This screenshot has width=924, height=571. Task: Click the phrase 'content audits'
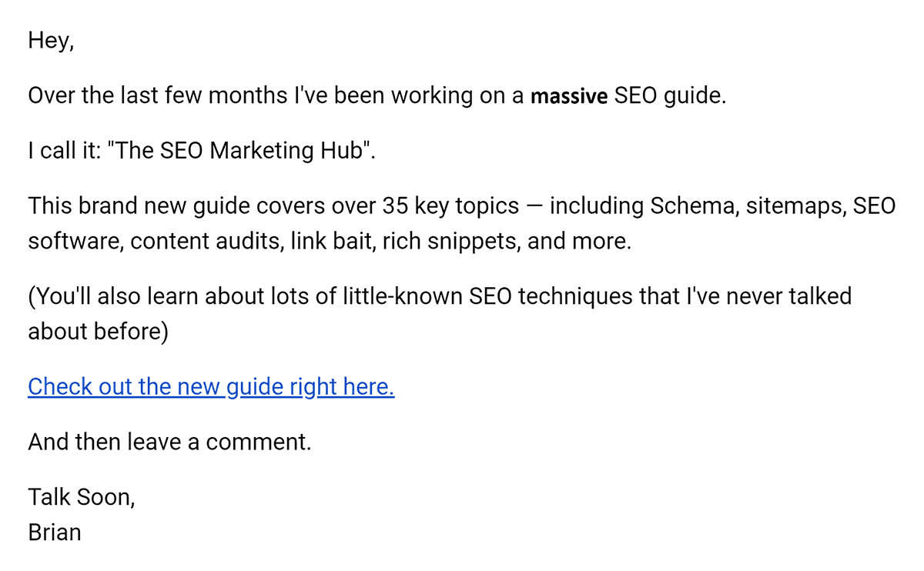pos(206,242)
